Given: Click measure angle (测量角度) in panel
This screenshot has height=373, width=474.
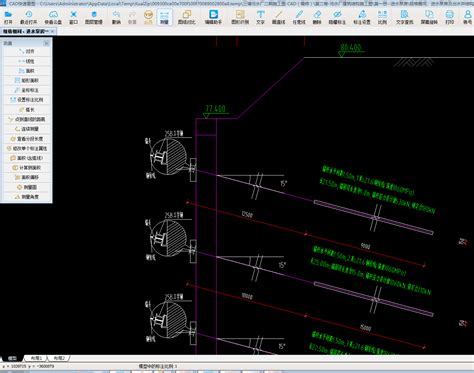Looking at the screenshot, I should (26, 197).
